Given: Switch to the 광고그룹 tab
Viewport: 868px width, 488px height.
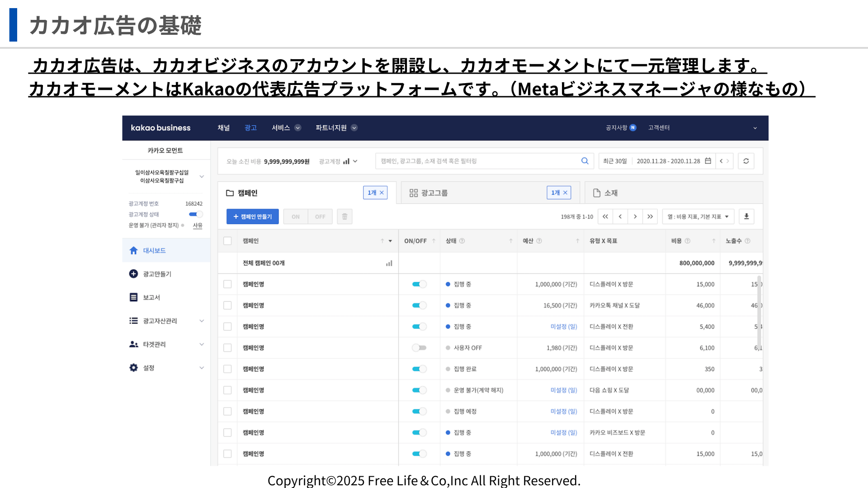Looking at the screenshot, I should 434,193.
